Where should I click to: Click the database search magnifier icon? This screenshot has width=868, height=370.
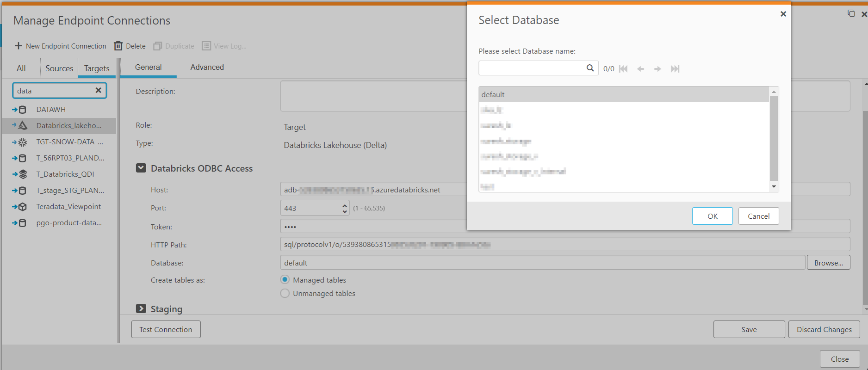pos(590,68)
